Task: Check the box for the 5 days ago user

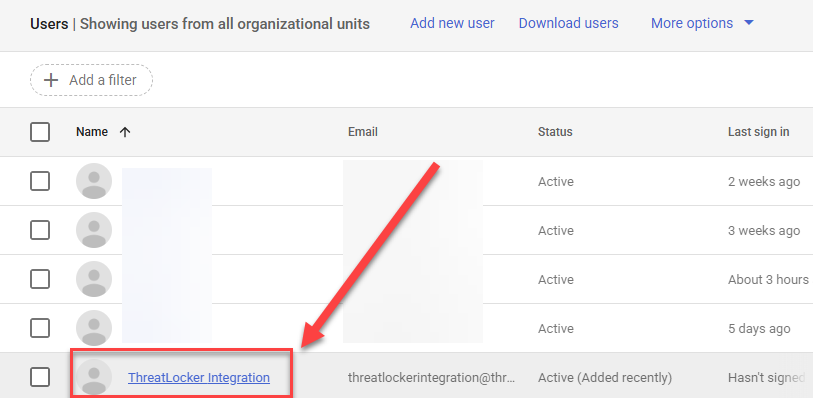Action: (x=40, y=328)
